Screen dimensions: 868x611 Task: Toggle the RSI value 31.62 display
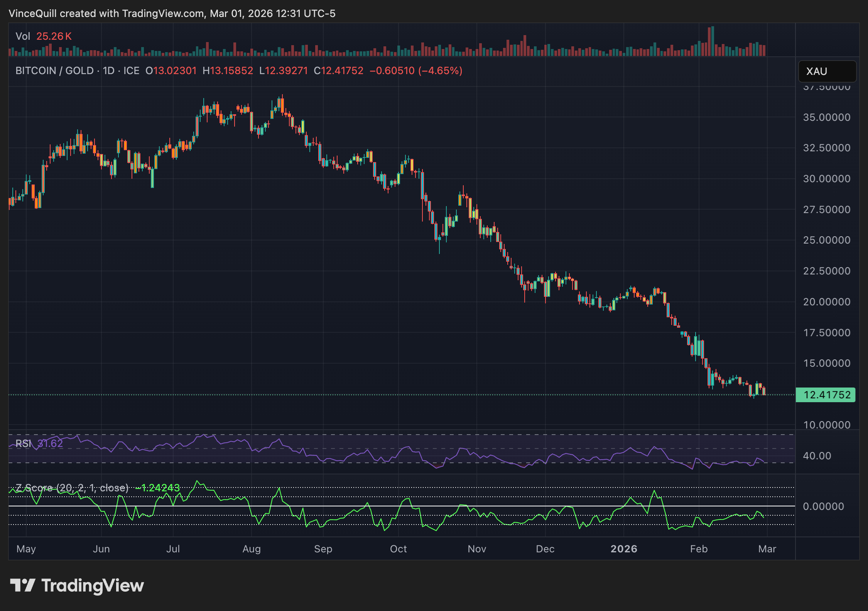pyautogui.click(x=50, y=443)
